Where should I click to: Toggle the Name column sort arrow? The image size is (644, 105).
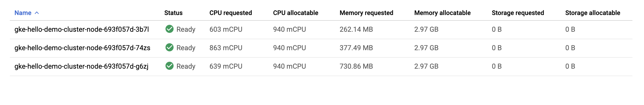coord(37,13)
